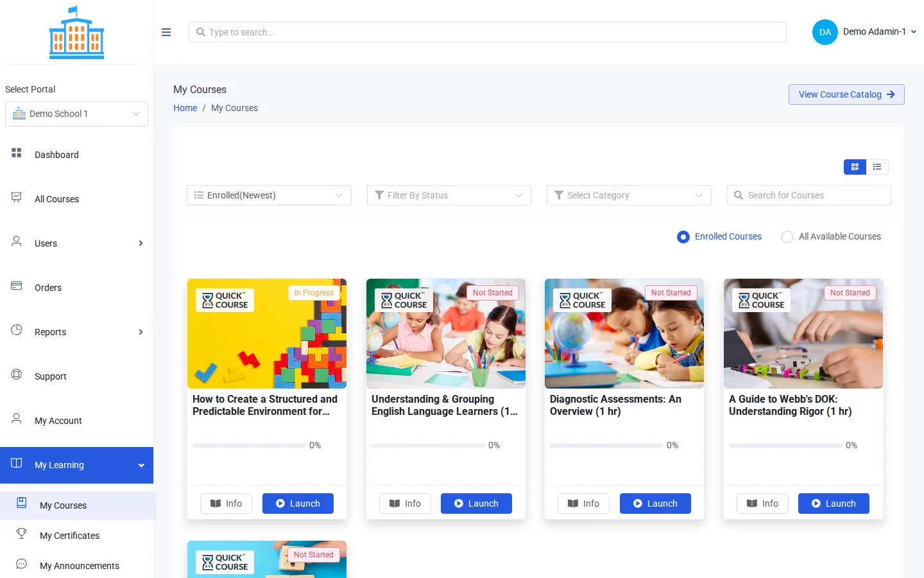Open My Announcements submenu item
The width and height of the screenshot is (924, 578).
78,566
